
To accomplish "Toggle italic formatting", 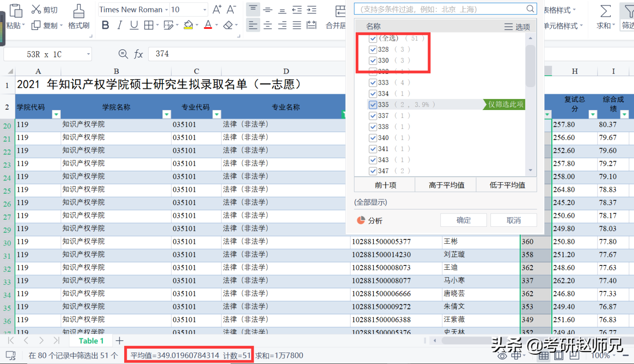I will coord(119,25).
